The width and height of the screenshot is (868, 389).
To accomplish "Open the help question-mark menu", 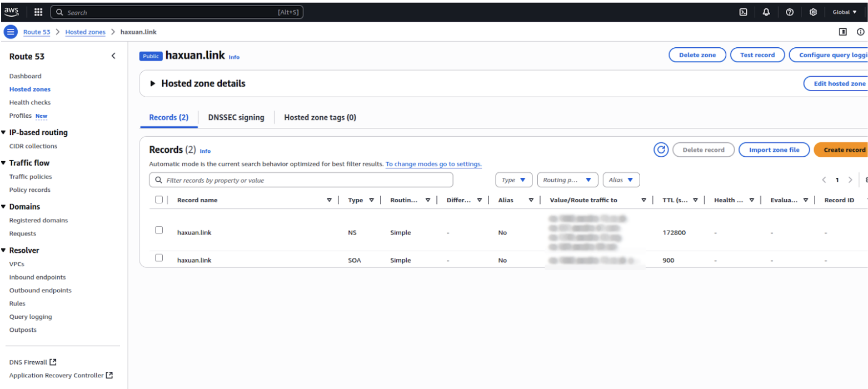I will (x=790, y=12).
